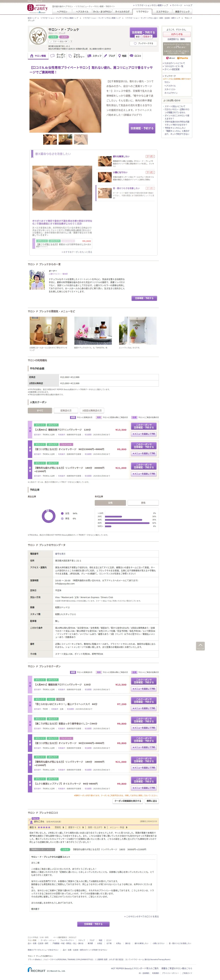Go to 美容クリニック top category
This screenshot has width=220, height=980.
[x=182, y=12]
